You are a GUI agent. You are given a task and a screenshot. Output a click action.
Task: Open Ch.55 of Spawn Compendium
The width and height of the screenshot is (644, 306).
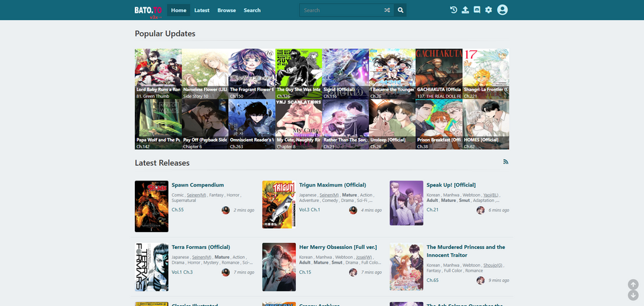click(177, 210)
